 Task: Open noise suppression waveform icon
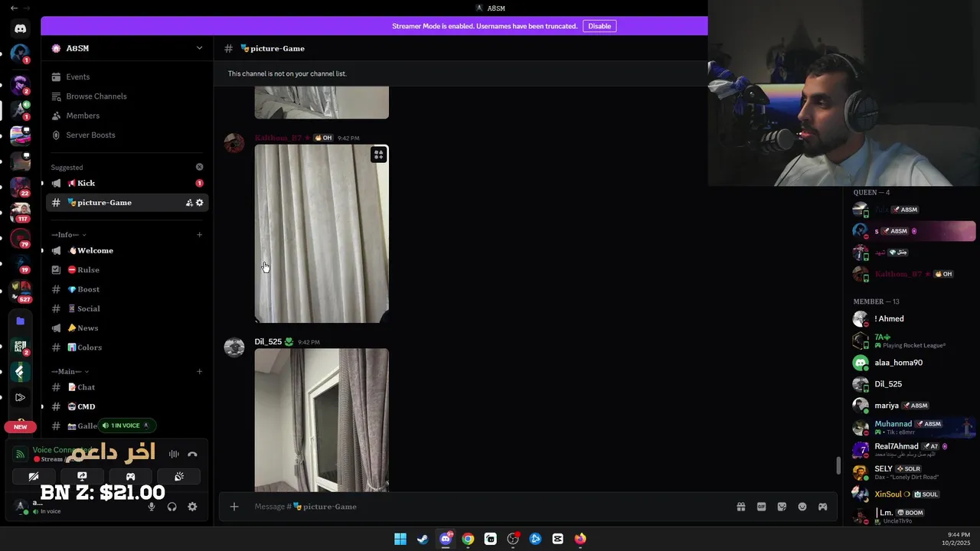pos(174,454)
